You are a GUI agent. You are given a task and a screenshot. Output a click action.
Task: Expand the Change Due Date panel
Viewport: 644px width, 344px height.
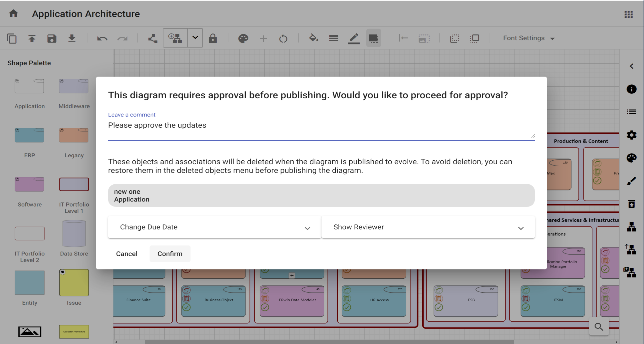(214, 227)
